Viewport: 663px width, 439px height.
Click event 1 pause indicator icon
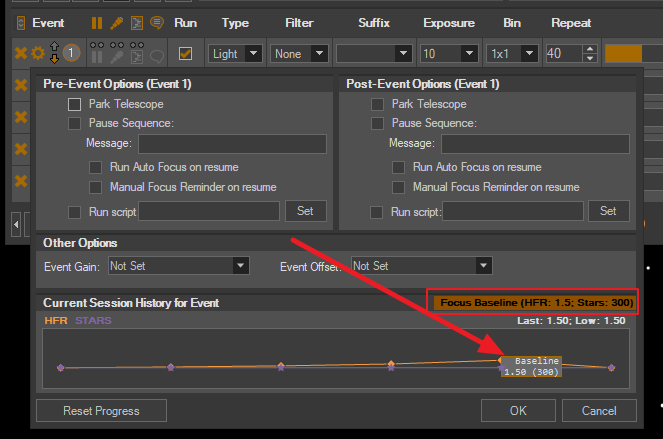[x=97, y=57]
